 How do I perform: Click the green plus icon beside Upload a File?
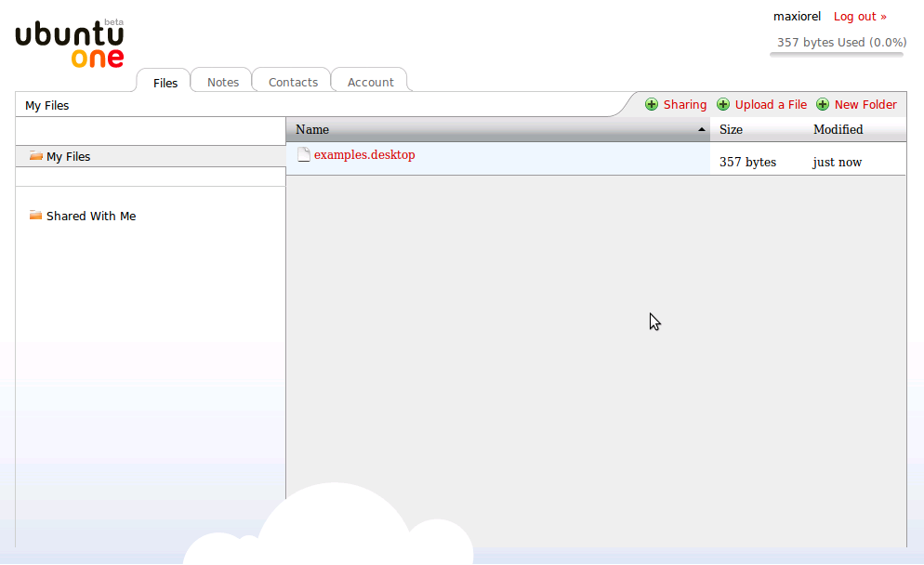[723, 105]
